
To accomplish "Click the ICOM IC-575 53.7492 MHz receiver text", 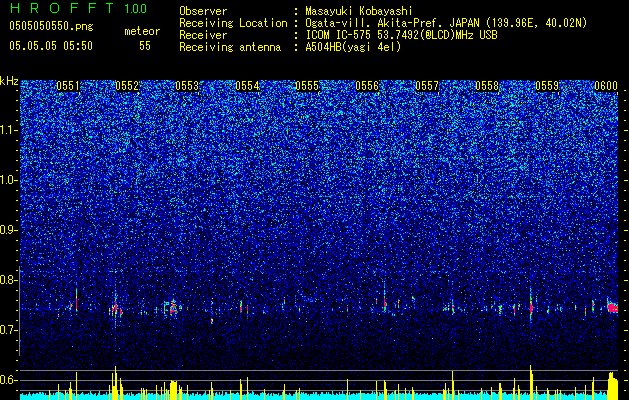I will tap(401, 35).
